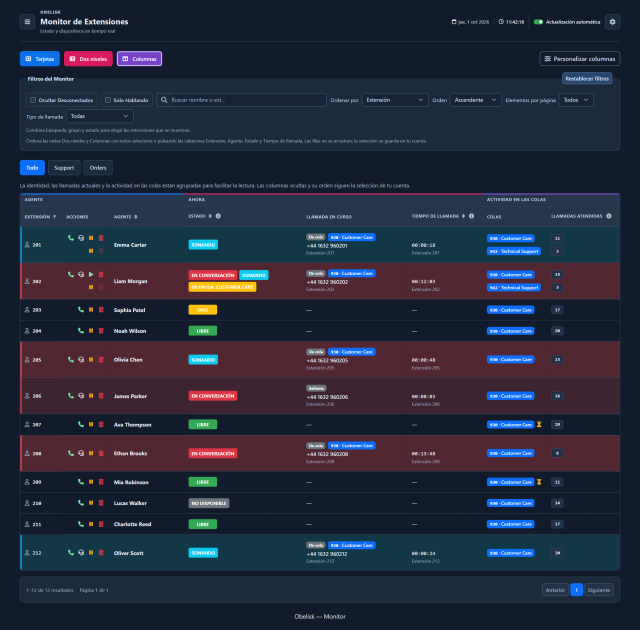This screenshot has height=630, width=640.
Task: Click the green play icon for Liam Morgan
Action: click(91, 275)
